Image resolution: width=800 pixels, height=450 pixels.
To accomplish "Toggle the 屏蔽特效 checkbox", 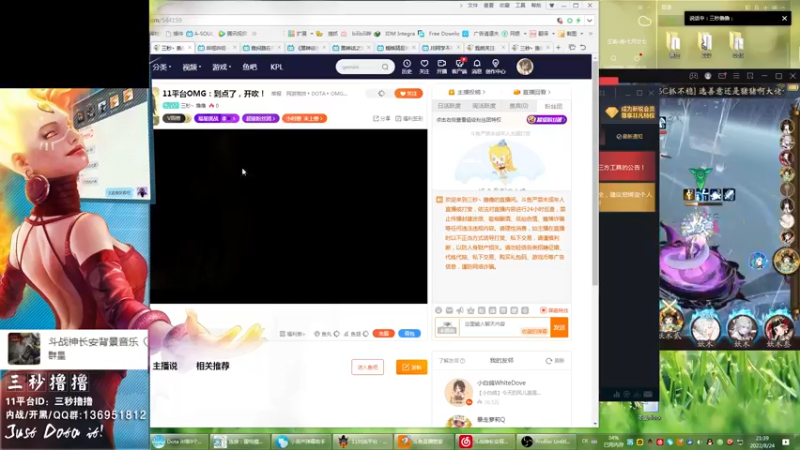I will tap(543, 310).
